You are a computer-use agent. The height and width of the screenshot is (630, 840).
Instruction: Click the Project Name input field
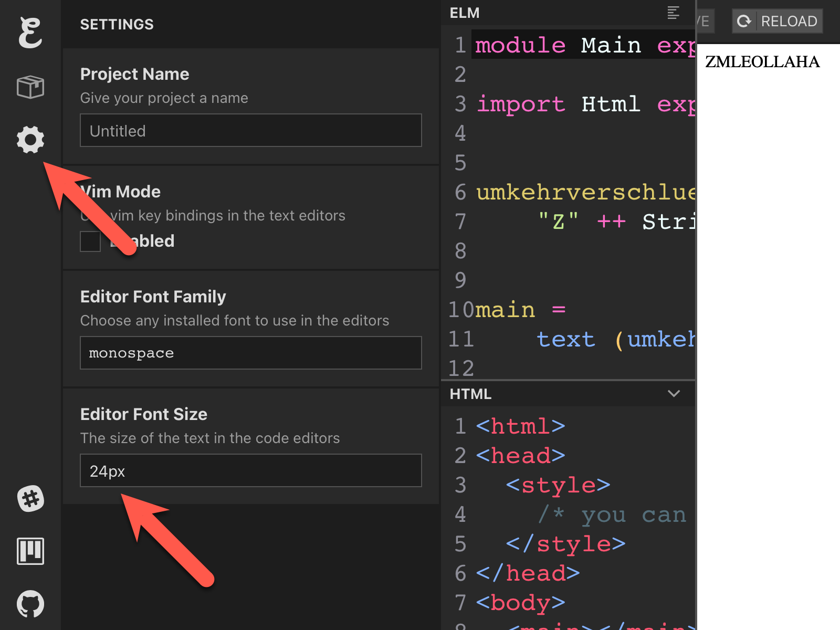[250, 131]
